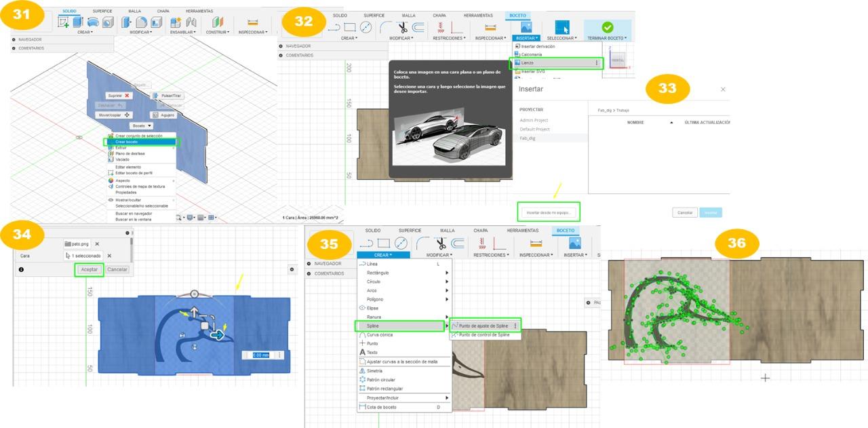This screenshot has width=868, height=428.
Task: Select the Sketch Dimension icon in panel 32 Restricciones
Action: click(458, 27)
